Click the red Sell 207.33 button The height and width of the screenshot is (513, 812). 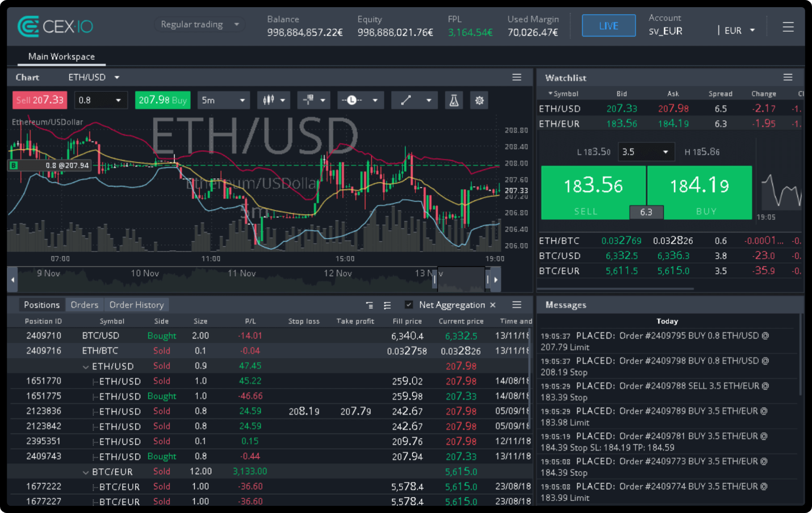coord(40,100)
